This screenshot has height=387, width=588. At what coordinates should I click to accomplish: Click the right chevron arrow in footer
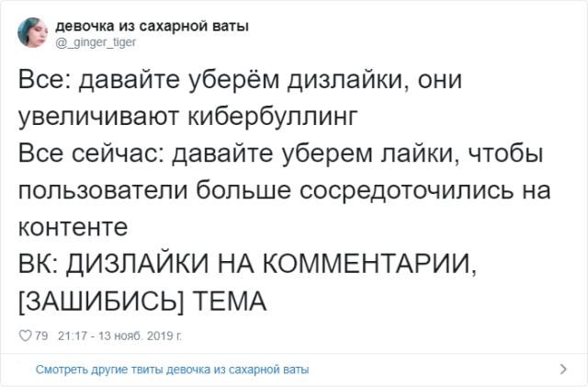(563, 370)
